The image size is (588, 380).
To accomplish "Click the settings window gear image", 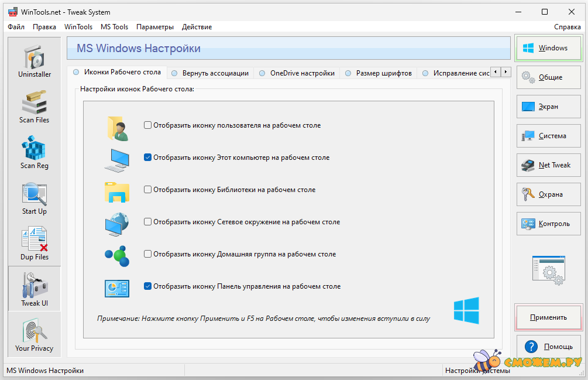I will 549,271.
